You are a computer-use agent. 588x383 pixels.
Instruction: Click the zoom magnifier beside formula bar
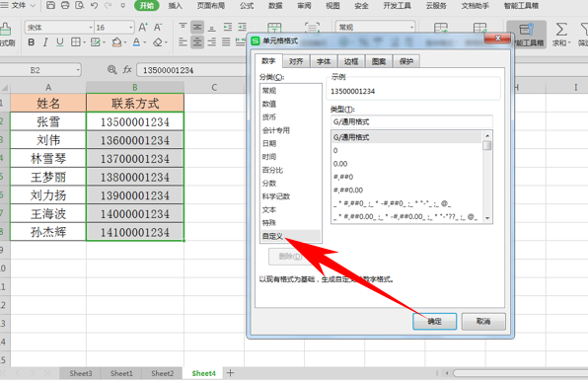pyautogui.click(x=111, y=69)
